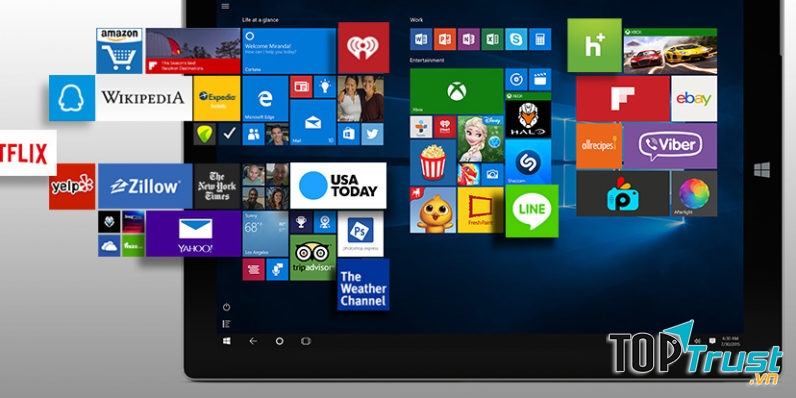Open the OneDrive cloud tile
The image size is (796, 398).
109,246
